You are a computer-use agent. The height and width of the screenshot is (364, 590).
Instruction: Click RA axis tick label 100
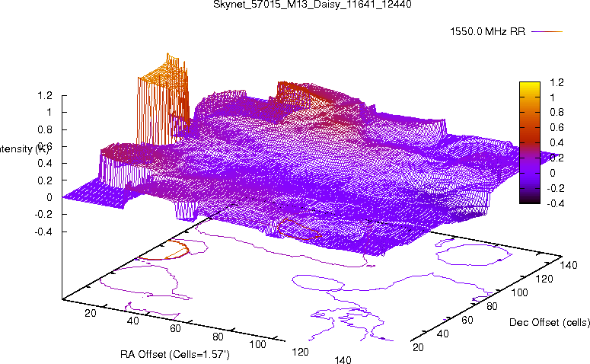(257, 344)
